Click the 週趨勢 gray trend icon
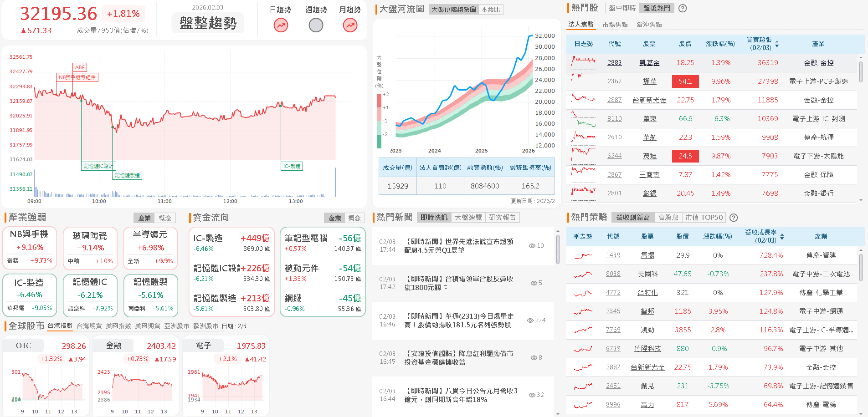 (316, 25)
